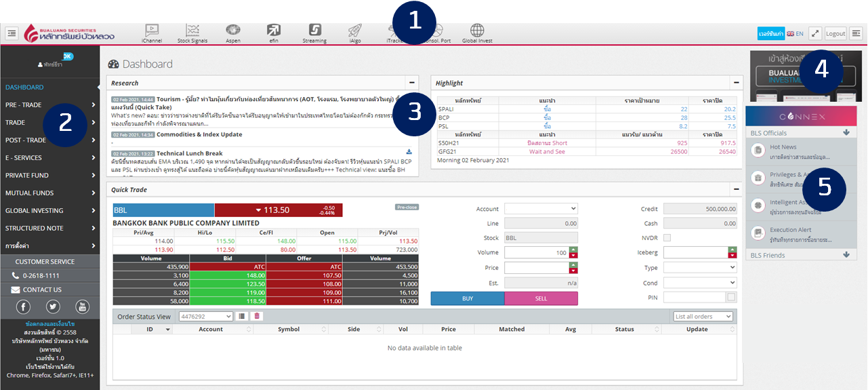Click the Volume input field
Image resolution: width=868 pixels, height=390 pixels.
coord(537,253)
